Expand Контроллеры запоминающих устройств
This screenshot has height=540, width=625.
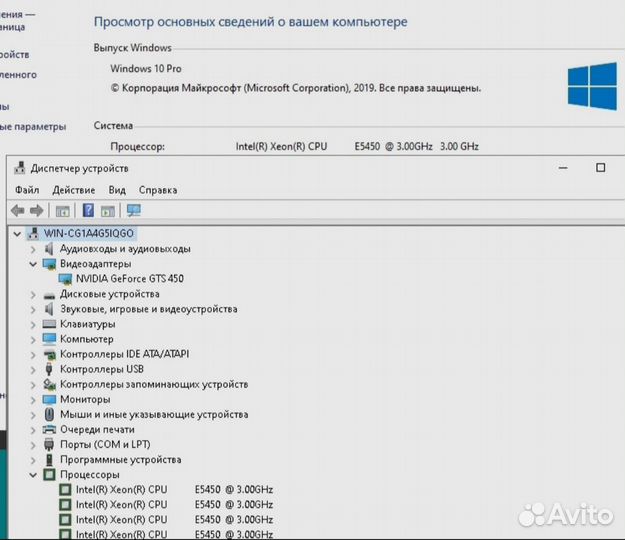[33, 385]
